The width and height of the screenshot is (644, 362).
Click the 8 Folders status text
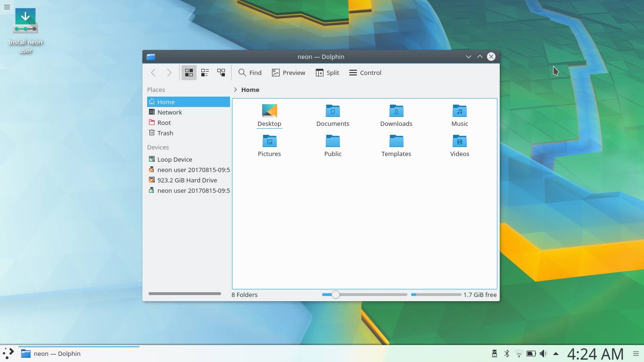245,295
